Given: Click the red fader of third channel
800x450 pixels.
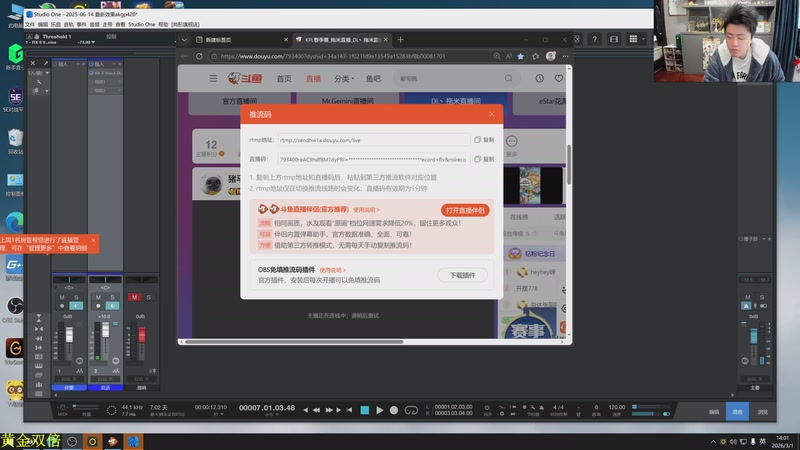Looking at the screenshot, I should point(142,335).
